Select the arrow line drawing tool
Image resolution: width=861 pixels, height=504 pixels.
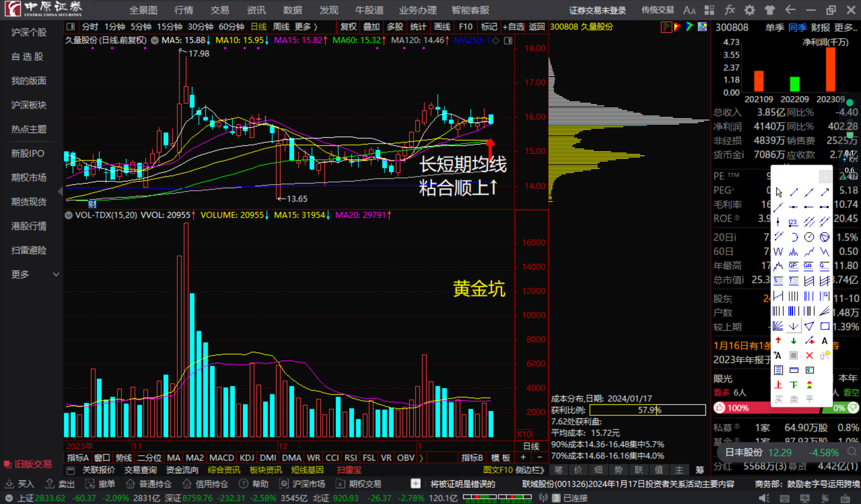[x=825, y=192]
